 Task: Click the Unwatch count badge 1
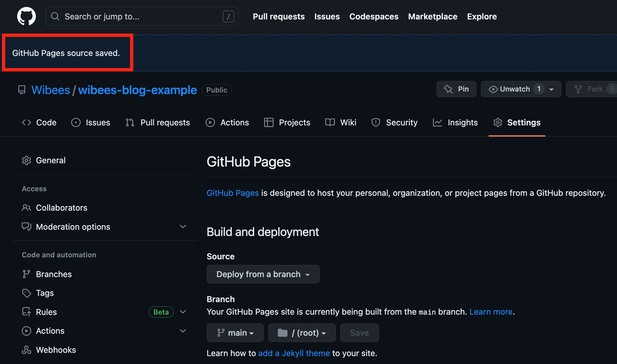(x=539, y=89)
